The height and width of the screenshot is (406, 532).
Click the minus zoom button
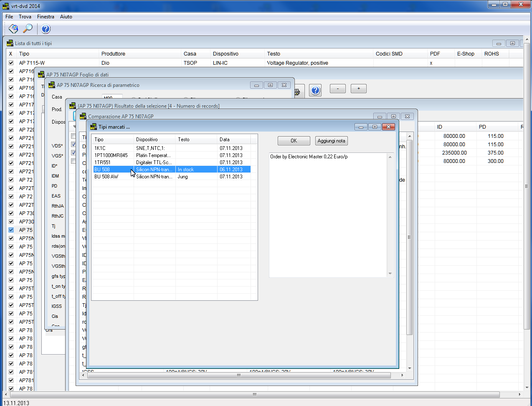pos(337,89)
